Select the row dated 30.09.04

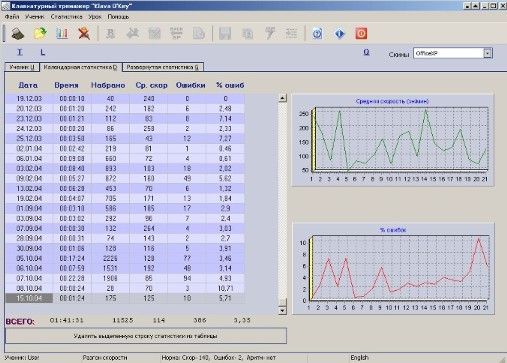[x=125, y=249]
